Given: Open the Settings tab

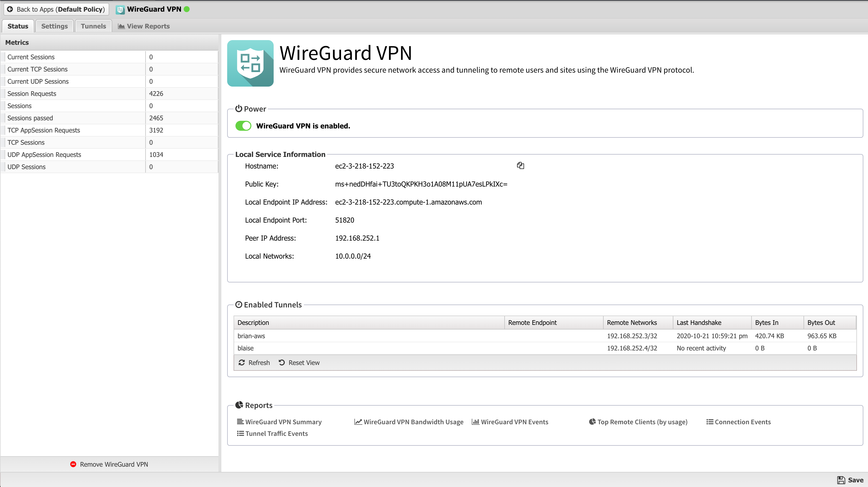Looking at the screenshot, I should (x=54, y=26).
